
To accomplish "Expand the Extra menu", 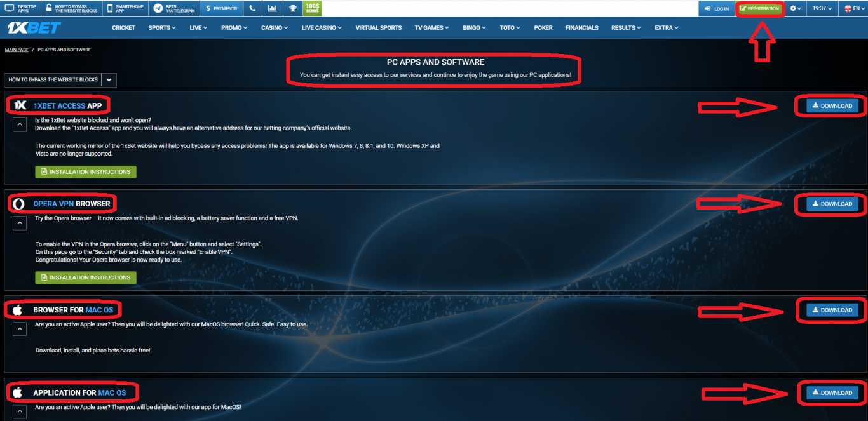I will click(667, 28).
